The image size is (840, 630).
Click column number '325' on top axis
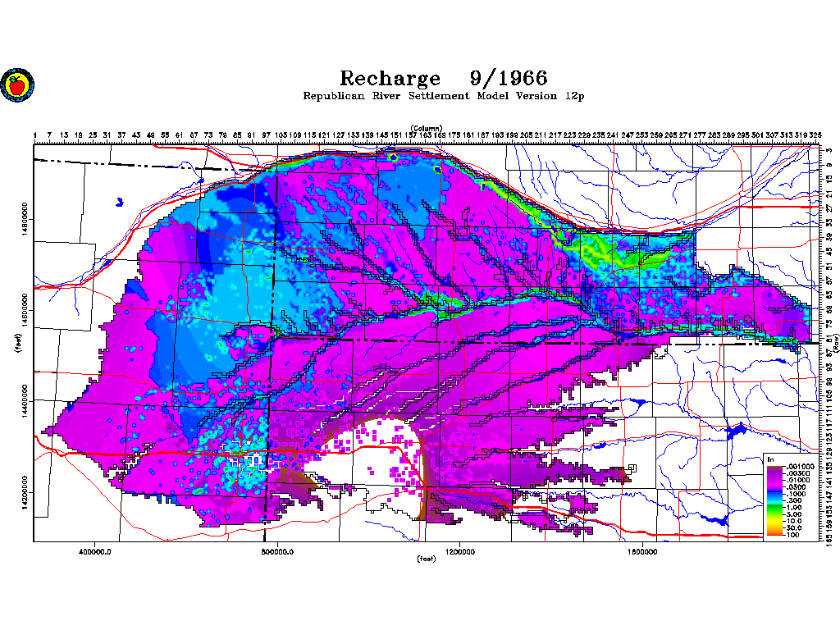(x=815, y=135)
